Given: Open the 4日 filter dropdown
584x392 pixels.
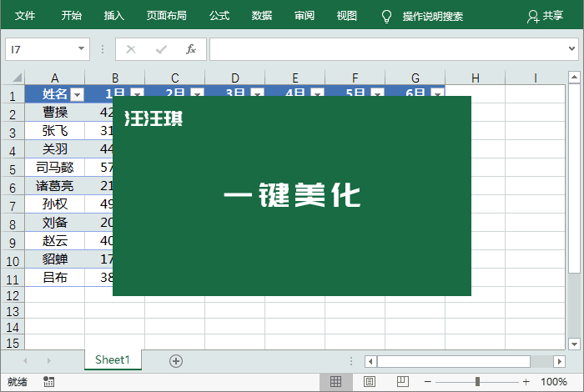Looking at the screenshot, I should click(x=317, y=93).
